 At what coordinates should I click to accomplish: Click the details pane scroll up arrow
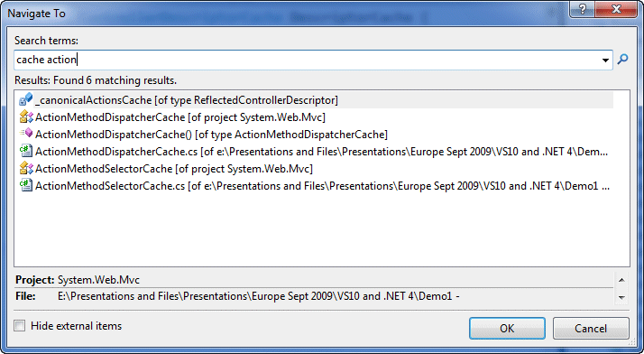pos(621,280)
